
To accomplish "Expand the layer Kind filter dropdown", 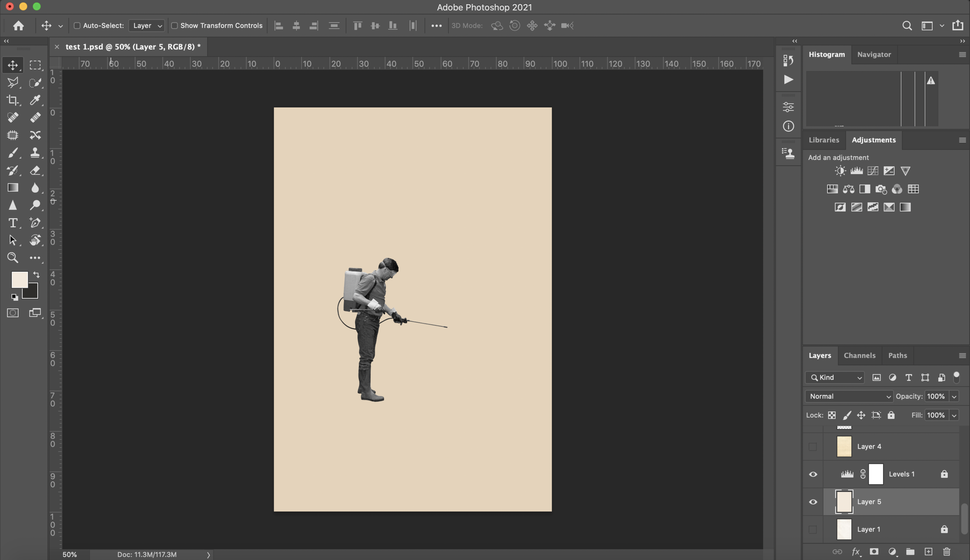I will pos(835,378).
